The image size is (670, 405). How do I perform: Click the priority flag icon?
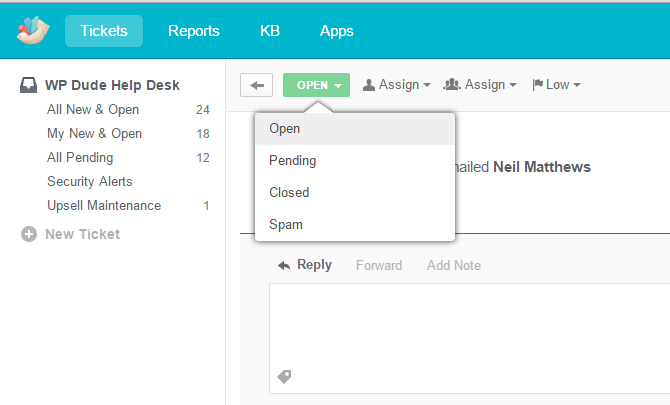pos(538,85)
